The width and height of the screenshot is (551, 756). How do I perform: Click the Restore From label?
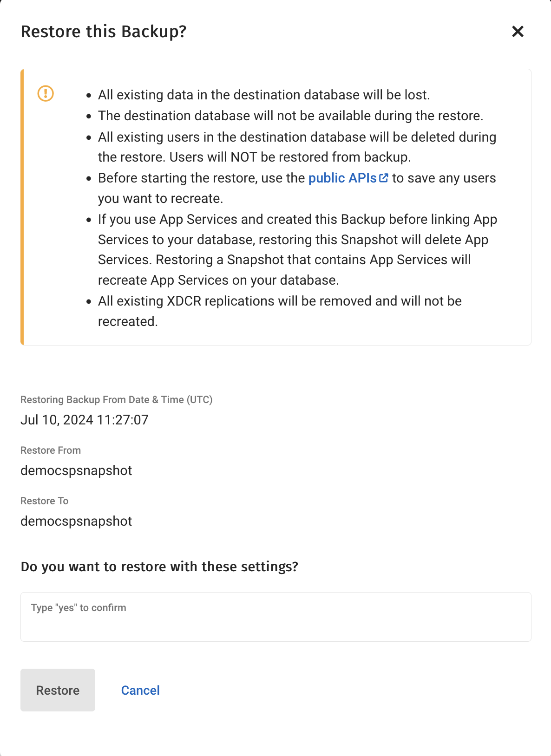pyautogui.click(x=51, y=450)
